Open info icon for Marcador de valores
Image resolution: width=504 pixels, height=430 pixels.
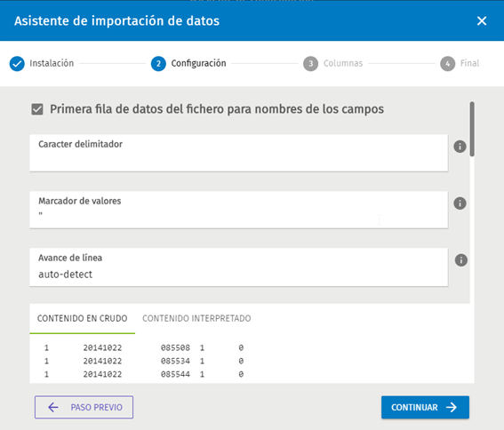click(460, 203)
